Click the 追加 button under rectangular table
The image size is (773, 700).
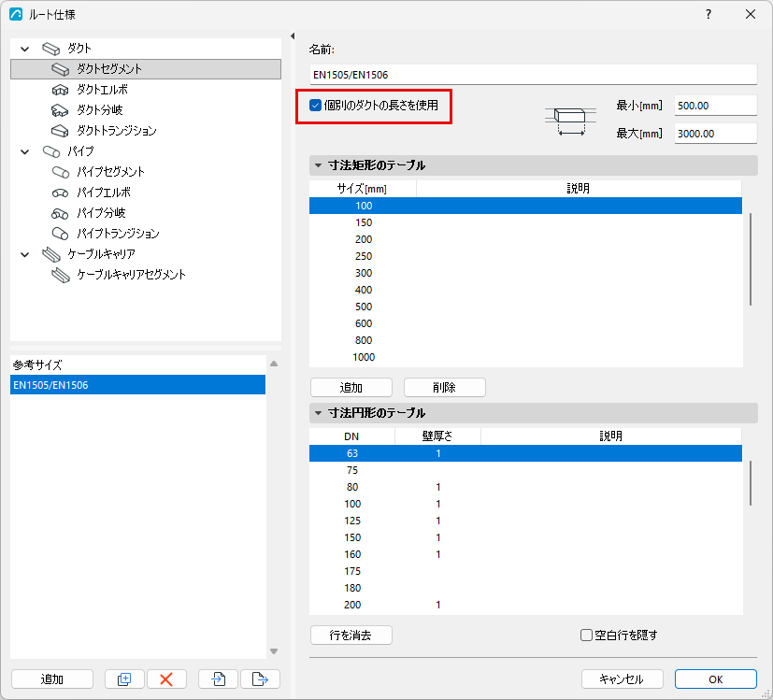click(351, 388)
